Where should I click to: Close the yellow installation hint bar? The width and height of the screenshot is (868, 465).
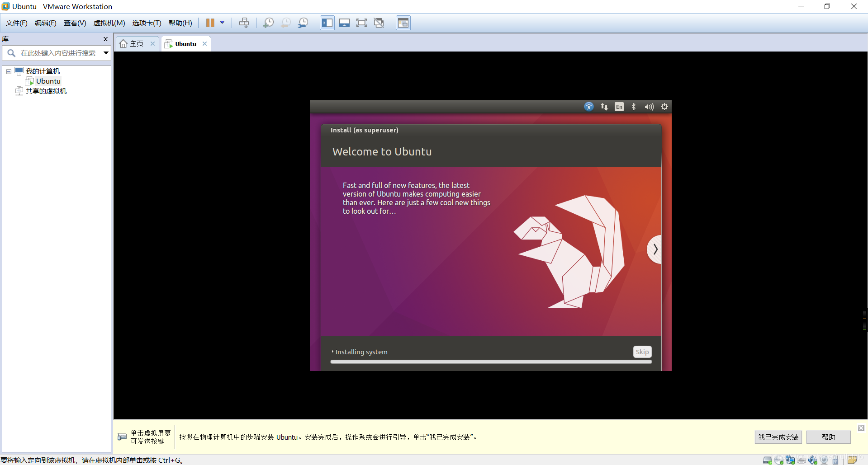pyautogui.click(x=861, y=428)
